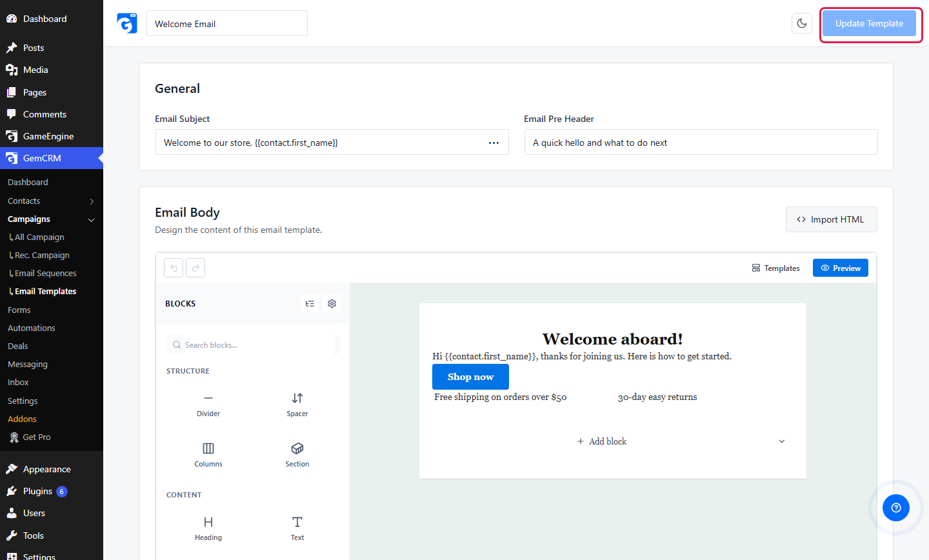The height and width of the screenshot is (560, 929).
Task: Open the Plugins menu
Action: coord(37,491)
